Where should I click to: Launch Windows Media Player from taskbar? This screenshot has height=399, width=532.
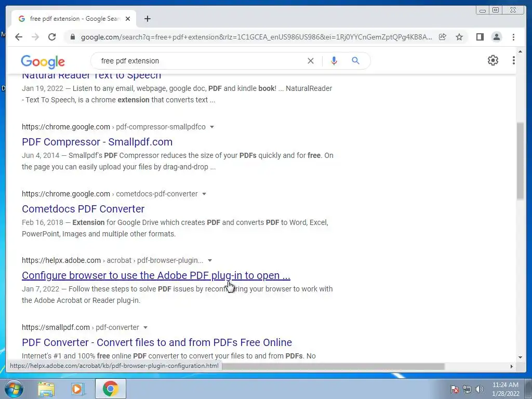[x=77, y=389]
